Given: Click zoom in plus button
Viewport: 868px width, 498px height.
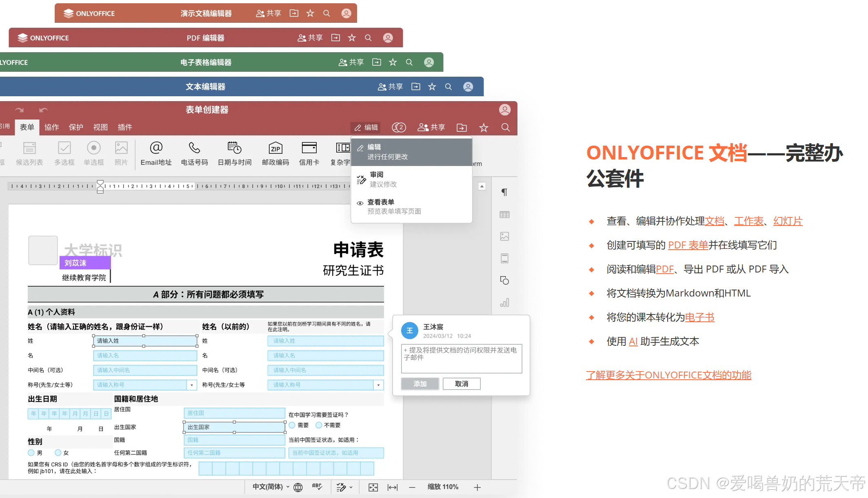Looking at the screenshot, I should [477, 487].
